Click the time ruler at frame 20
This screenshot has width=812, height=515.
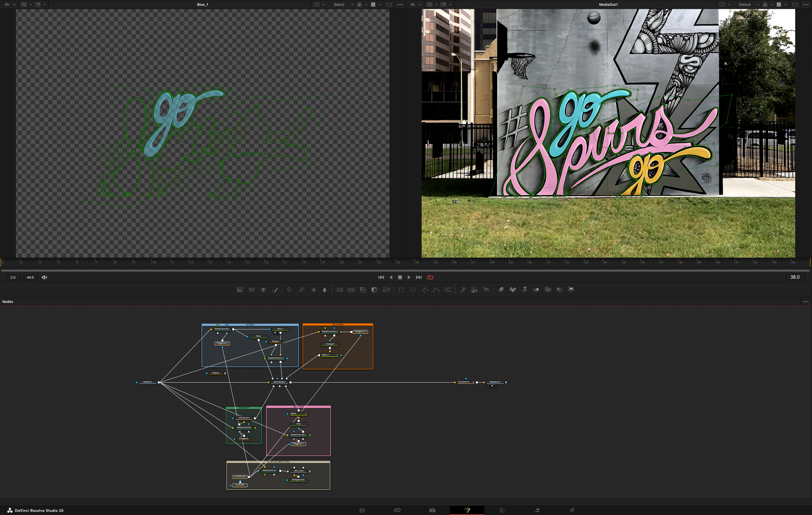click(342, 262)
